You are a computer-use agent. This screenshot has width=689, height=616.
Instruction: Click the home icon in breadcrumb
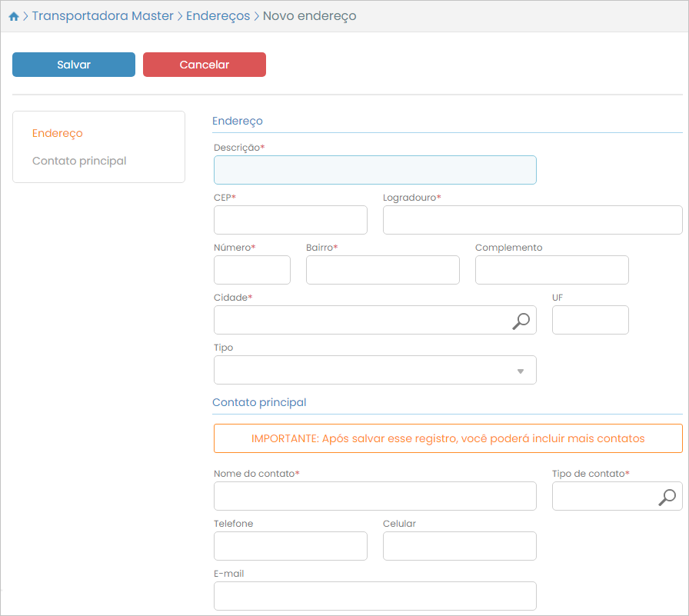[x=13, y=16]
